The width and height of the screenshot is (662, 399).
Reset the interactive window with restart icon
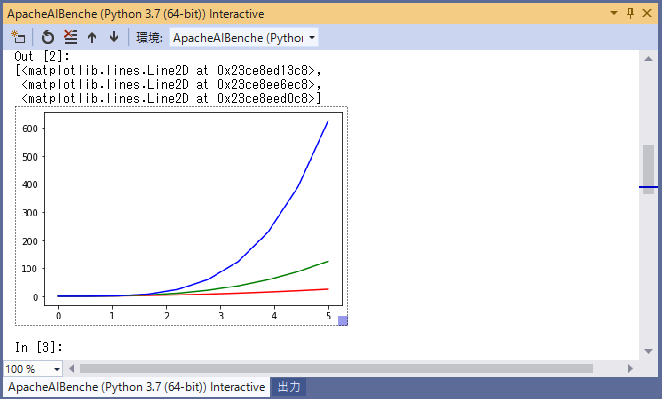(x=48, y=37)
